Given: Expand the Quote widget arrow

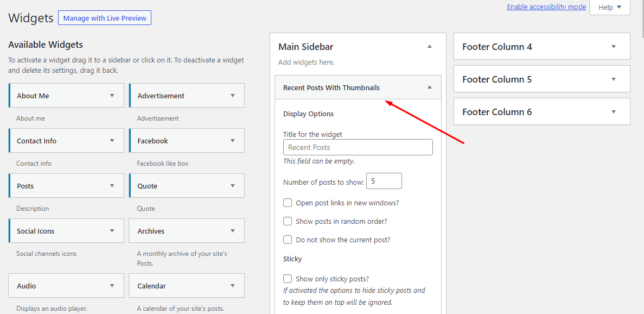Looking at the screenshot, I should click(x=233, y=186).
